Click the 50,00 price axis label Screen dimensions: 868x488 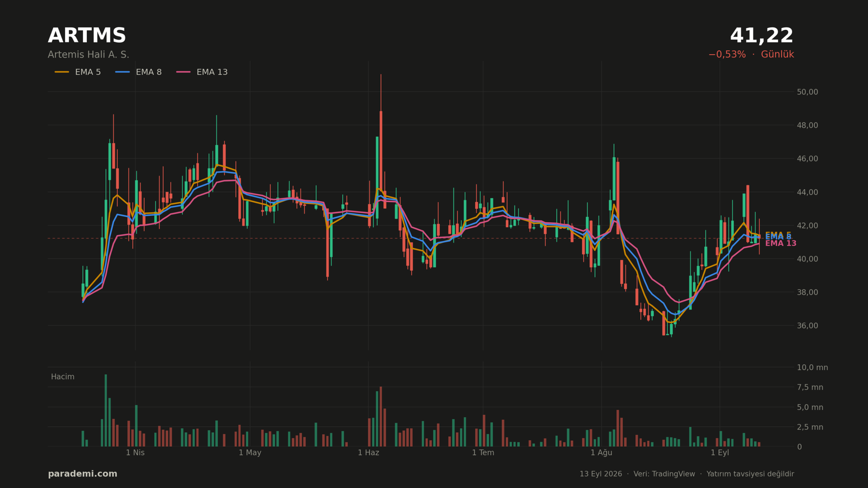click(807, 92)
